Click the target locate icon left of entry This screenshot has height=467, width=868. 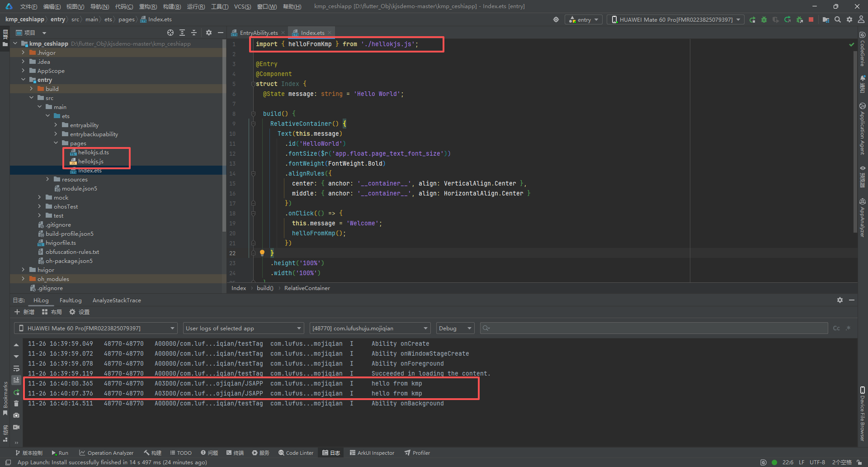click(556, 19)
